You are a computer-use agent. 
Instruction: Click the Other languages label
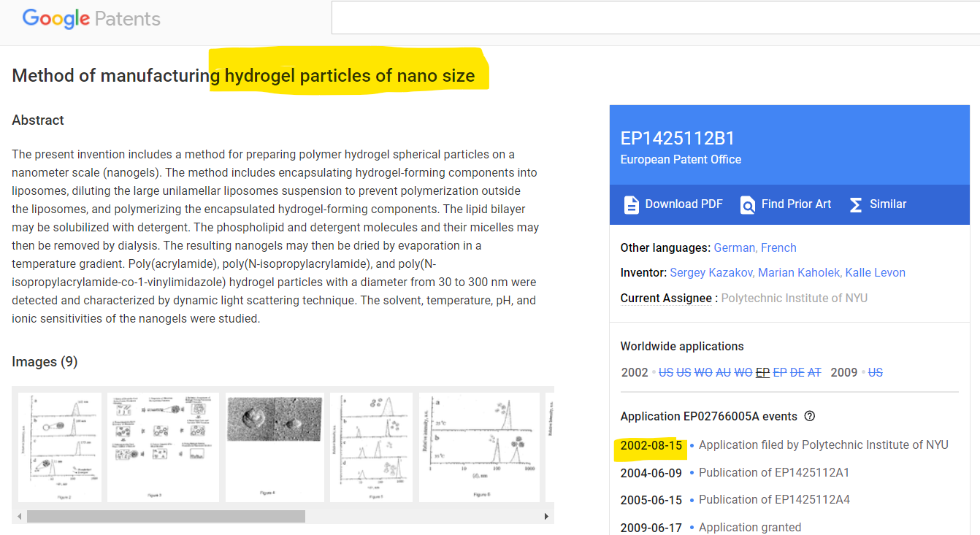(x=665, y=248)
